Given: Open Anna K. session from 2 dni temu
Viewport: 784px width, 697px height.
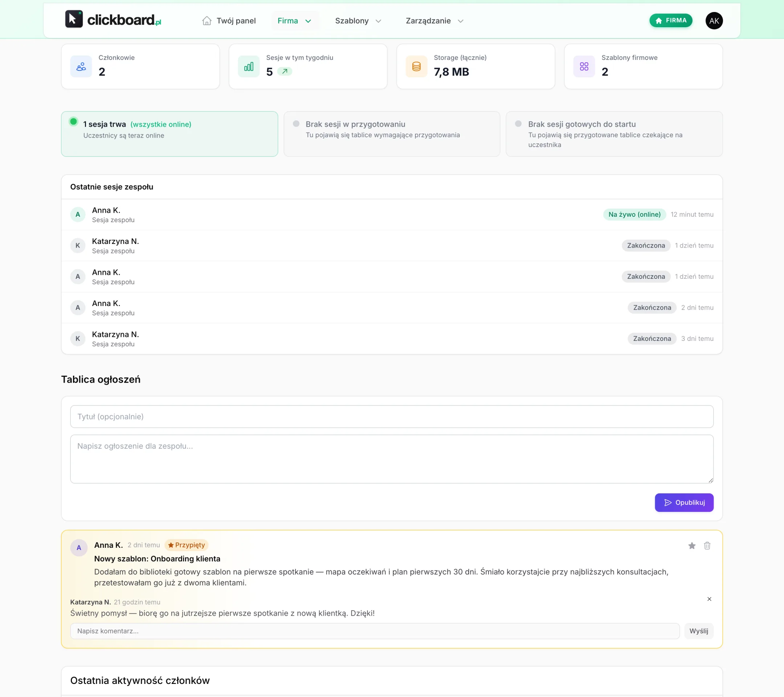Looking at the screenshot, I should tap(392, 307).
